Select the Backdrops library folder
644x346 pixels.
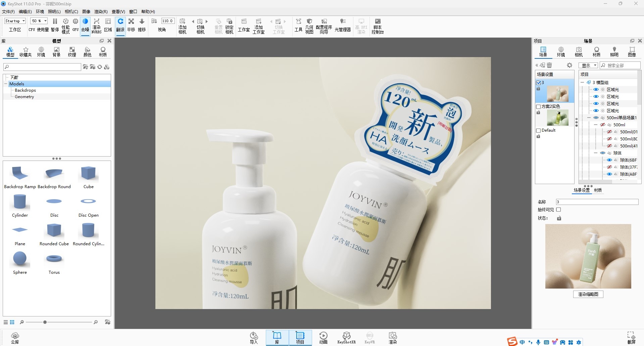[x=26, y=90]
